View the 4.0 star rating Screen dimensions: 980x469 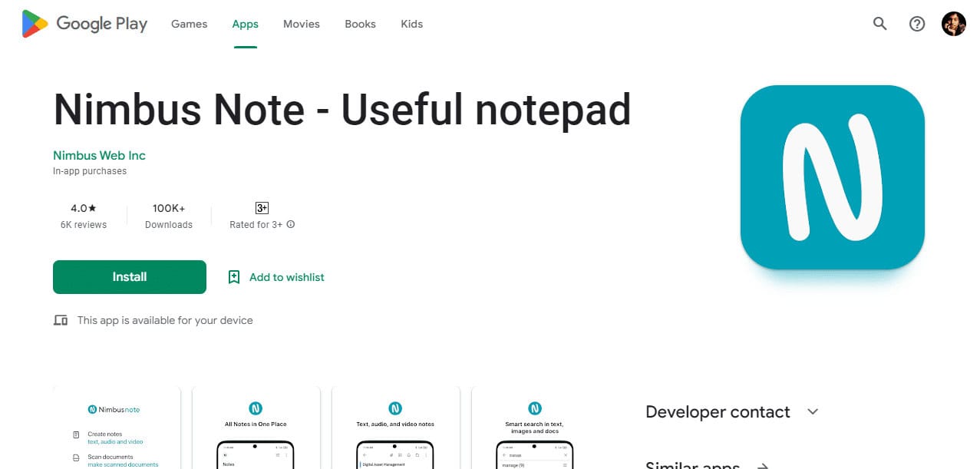(x=84, y=208)
